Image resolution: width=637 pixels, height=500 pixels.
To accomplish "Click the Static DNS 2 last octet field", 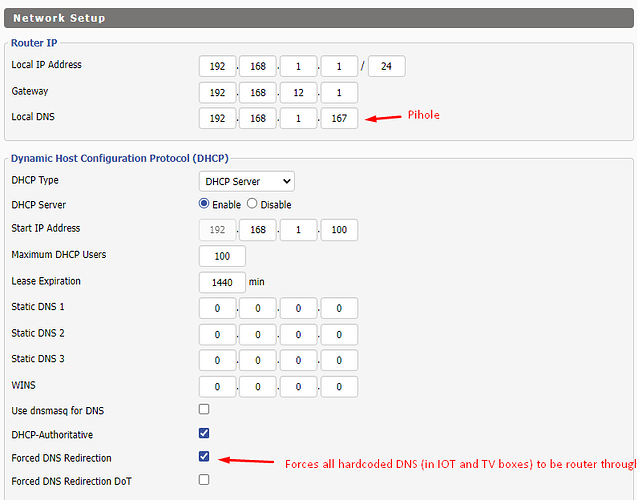I will (339, 334).
